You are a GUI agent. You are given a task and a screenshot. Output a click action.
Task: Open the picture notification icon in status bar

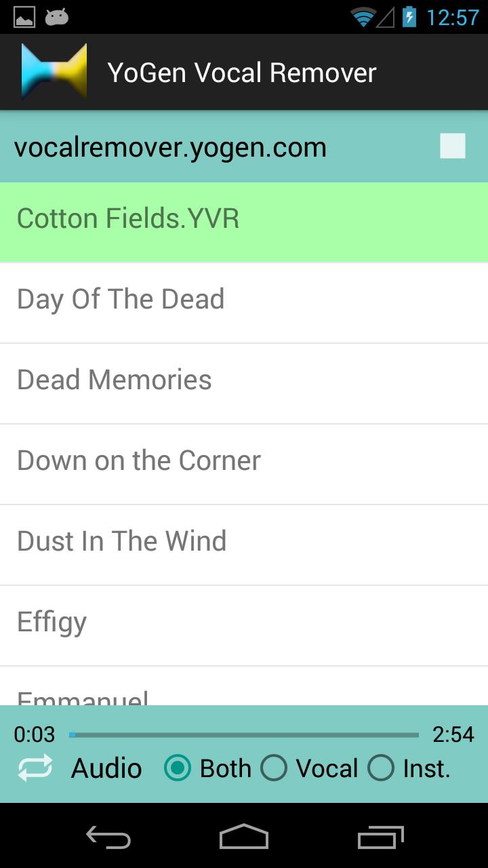coord(24,17)
